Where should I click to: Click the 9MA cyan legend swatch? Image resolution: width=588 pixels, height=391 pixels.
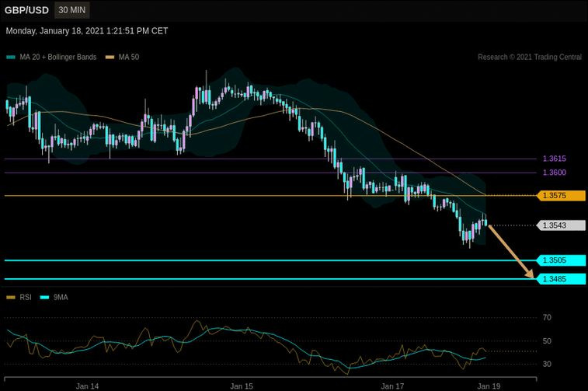coord(44,298)
